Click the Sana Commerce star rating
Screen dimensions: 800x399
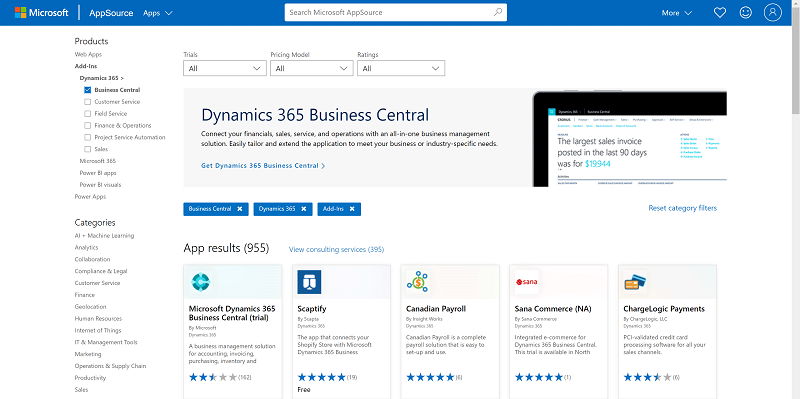[x=539, y=378]
